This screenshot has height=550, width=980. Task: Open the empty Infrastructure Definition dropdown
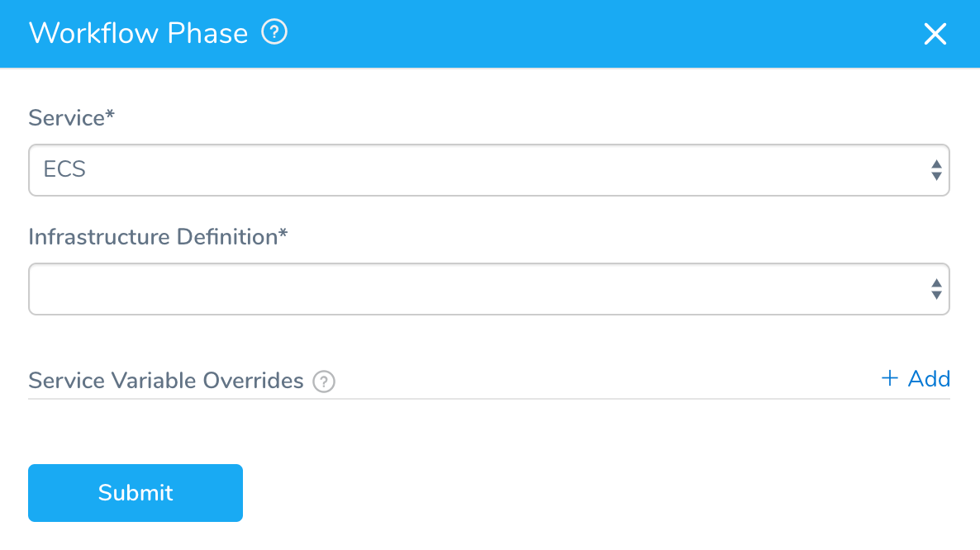488,288
